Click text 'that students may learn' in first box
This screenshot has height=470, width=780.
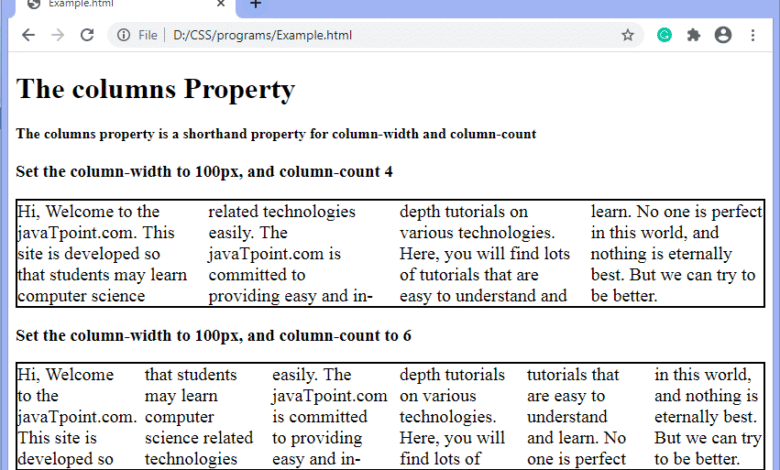(102, 275)
